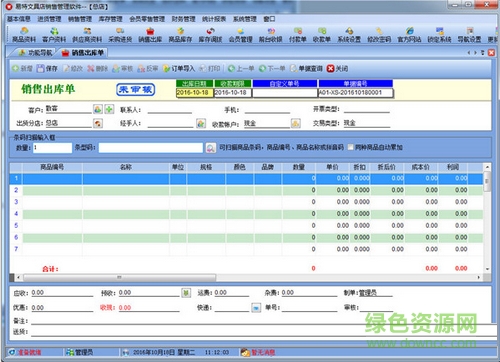The width and height of the screenshot is (500, 362).
Task: Open 采购进货 toolbar icon
Action: tap(120, 35)
